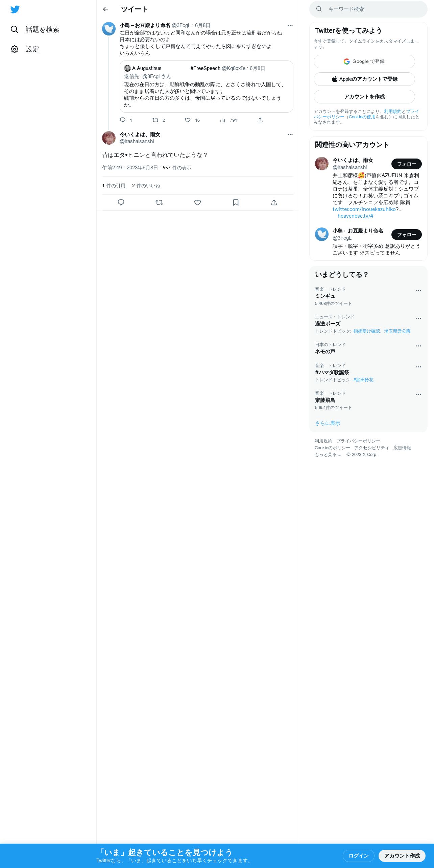Open options for ミンギュ trend
This screenshot has height=868, width=434.
[x=418, y=291]
